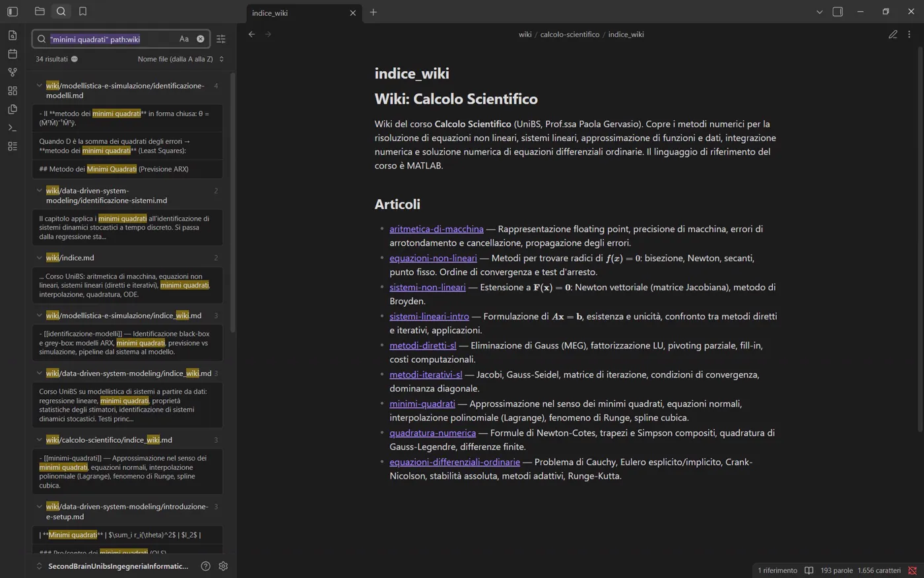Close the indice_wiki tab

[x=353, y=13]
